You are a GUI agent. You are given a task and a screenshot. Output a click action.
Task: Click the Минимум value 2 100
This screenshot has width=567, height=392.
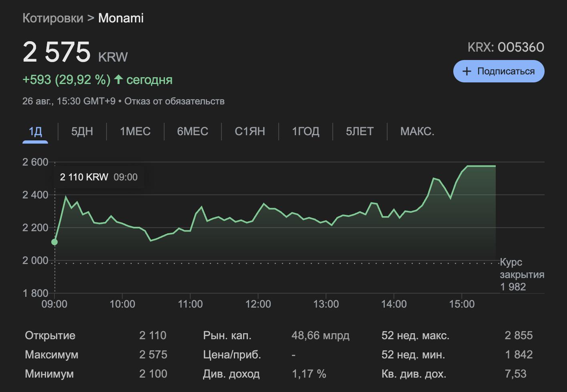(x=153, y=374)
